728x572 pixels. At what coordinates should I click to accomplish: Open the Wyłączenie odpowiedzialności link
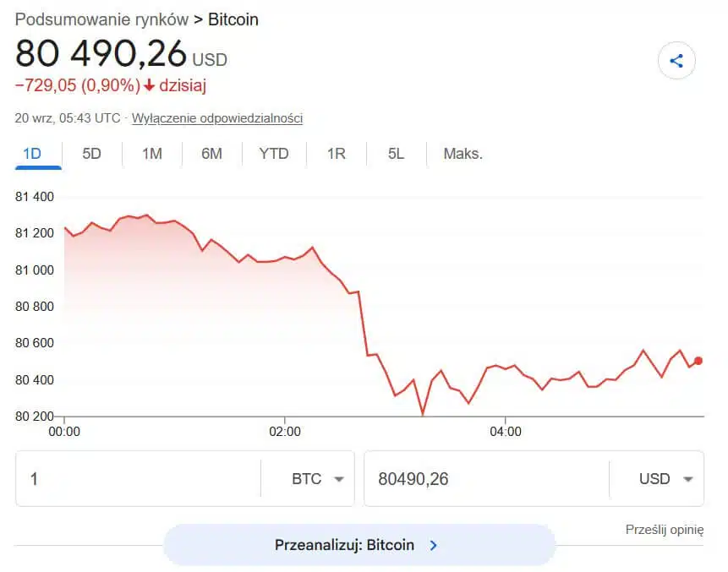pos(217,118)
